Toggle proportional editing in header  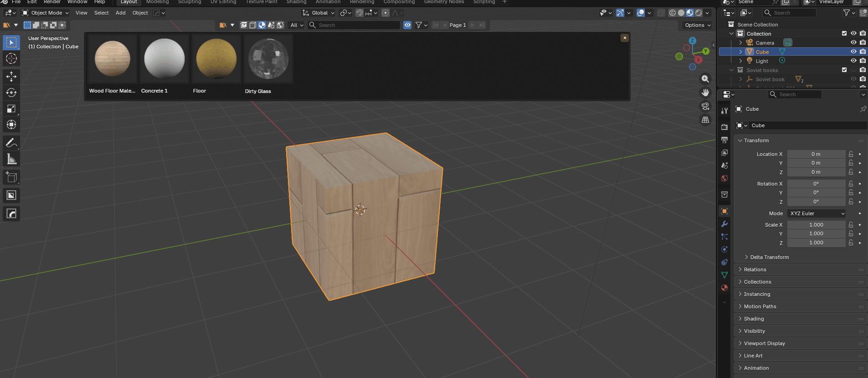(385, 13)
